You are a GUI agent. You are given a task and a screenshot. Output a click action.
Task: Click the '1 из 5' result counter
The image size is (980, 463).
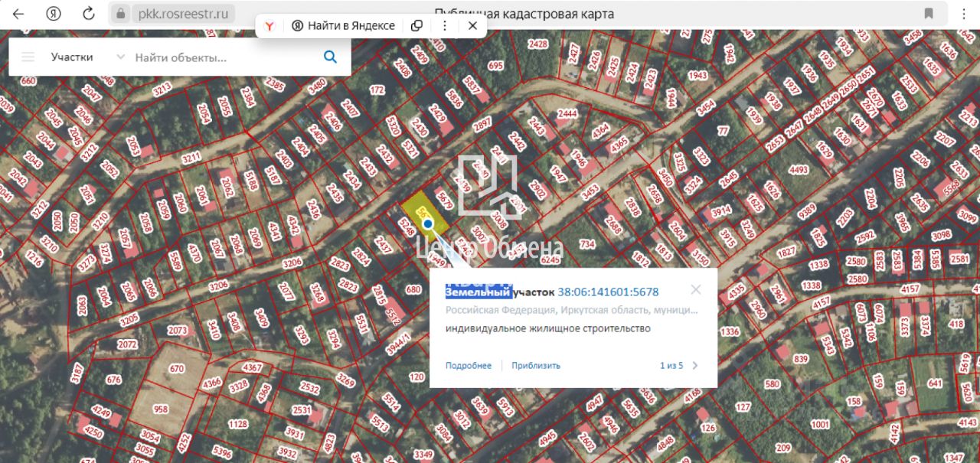[671, 365]
